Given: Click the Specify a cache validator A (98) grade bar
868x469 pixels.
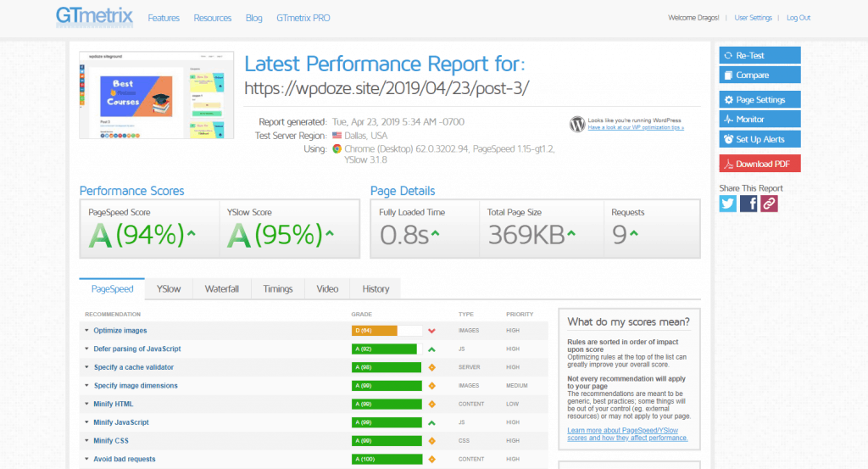Looking at the screenshot, I should (x=387, y=367).
